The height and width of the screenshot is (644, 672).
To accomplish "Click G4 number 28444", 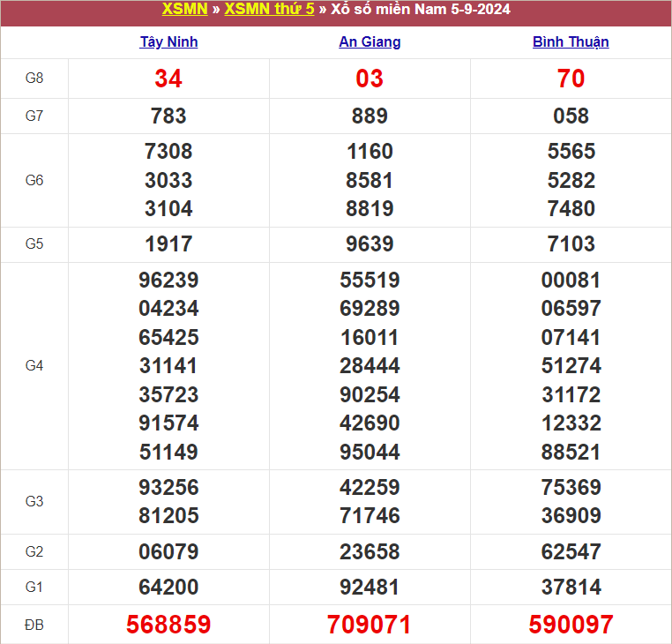I will coord(370,366).
